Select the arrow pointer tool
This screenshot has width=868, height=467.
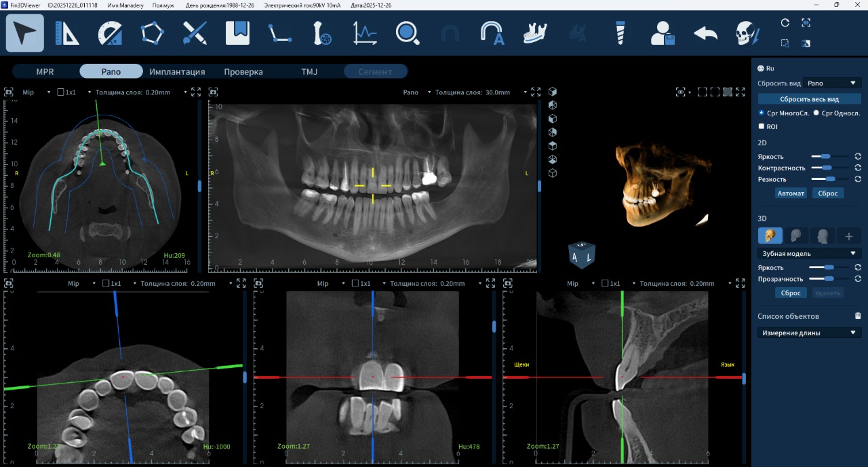[25, 33]
